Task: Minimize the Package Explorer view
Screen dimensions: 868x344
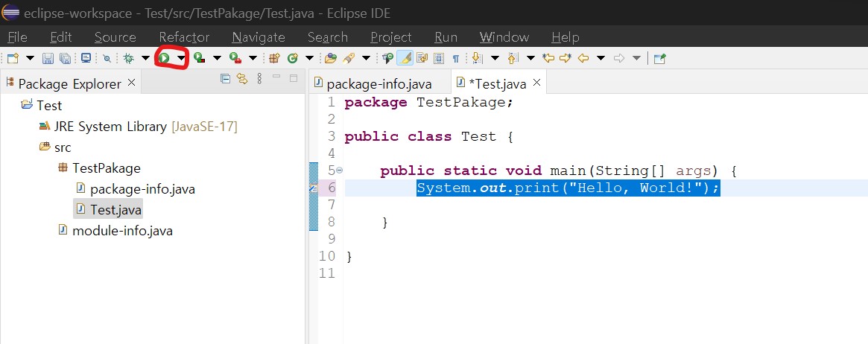Action: click(x=276, y=77)
